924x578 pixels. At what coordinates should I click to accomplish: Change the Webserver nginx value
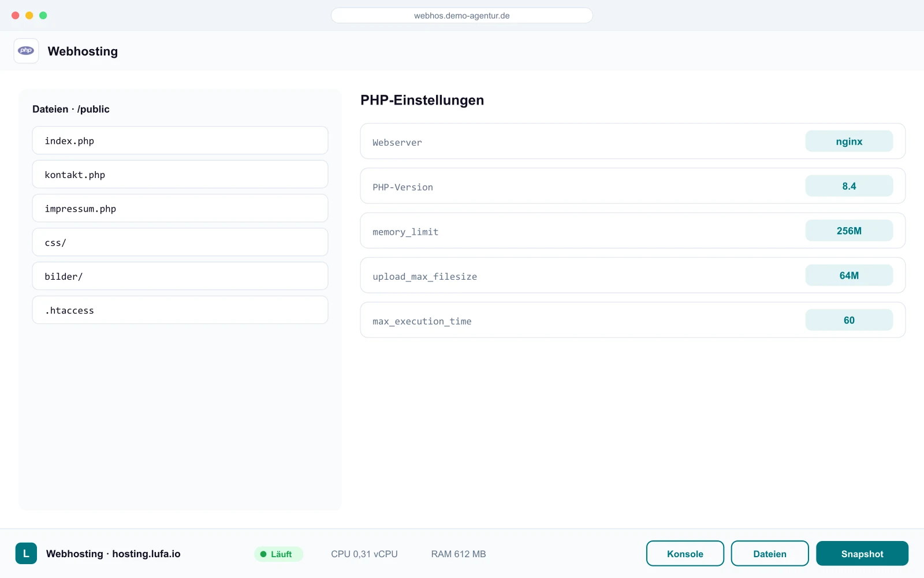click(x=849, y=141)
